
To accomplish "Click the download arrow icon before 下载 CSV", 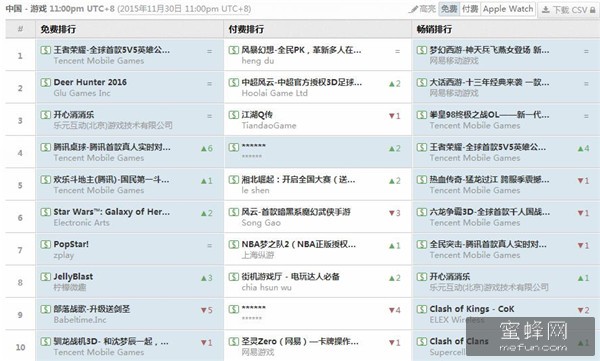I will pyautogui.click(x=545, y=10).
